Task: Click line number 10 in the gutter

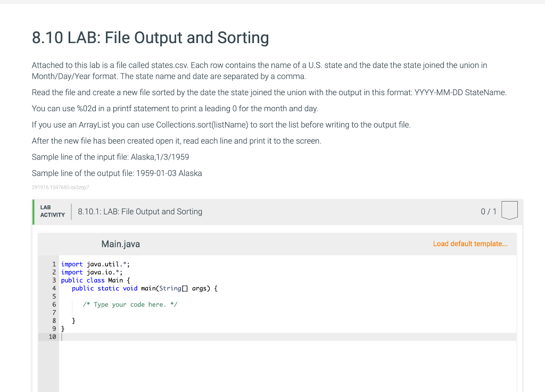Action: (52, 336)
